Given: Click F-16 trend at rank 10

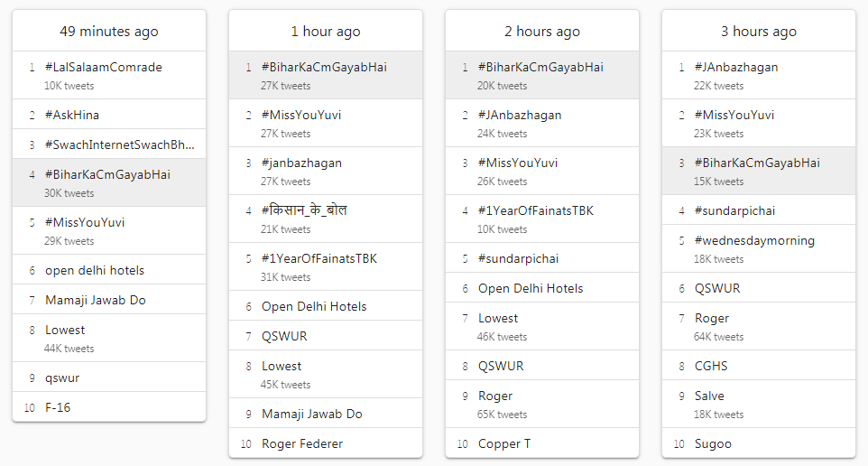Looking at the screenshot, I should pos(109,407).
